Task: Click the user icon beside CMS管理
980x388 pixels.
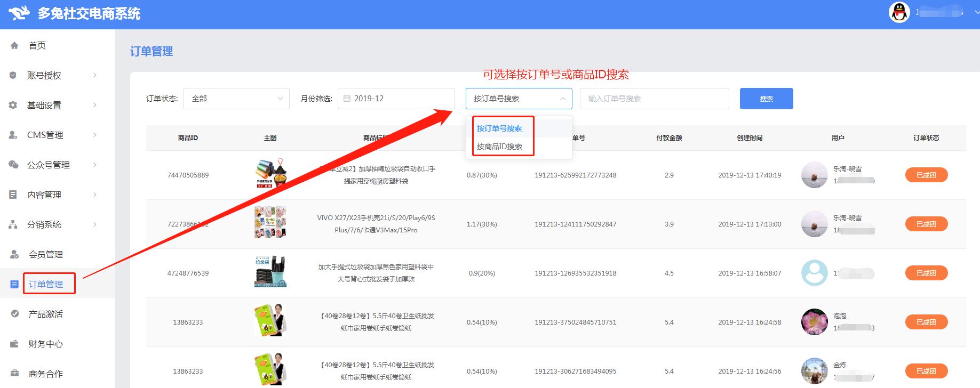Action: [x=13, y=135]
